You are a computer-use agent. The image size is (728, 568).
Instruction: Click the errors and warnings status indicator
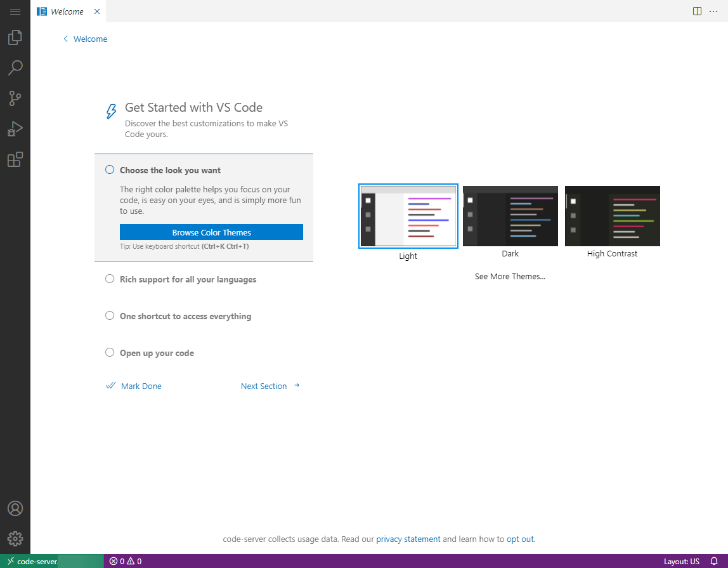coord(126,561)
